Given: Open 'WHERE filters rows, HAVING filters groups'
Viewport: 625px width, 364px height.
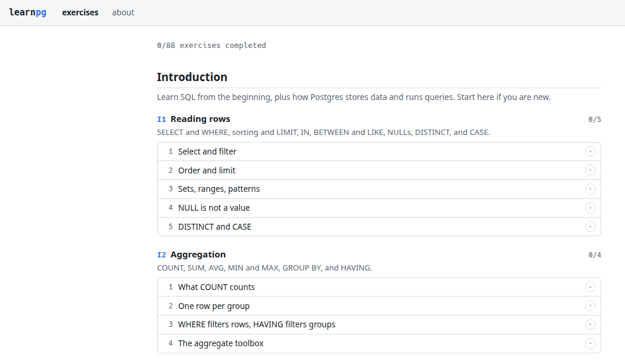Looking at the screenshot, I should coord(379,324).
